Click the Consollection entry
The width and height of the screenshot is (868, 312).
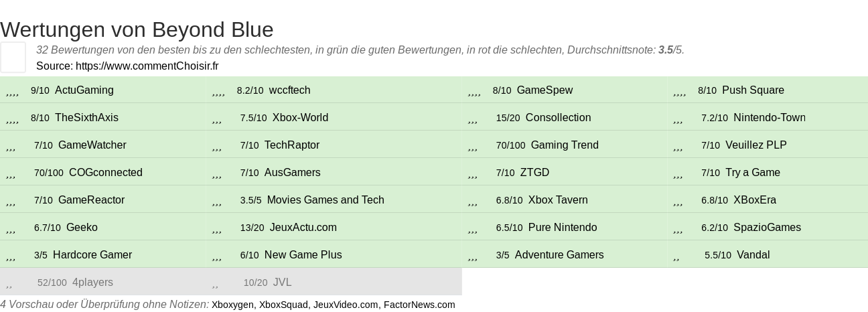558,118
